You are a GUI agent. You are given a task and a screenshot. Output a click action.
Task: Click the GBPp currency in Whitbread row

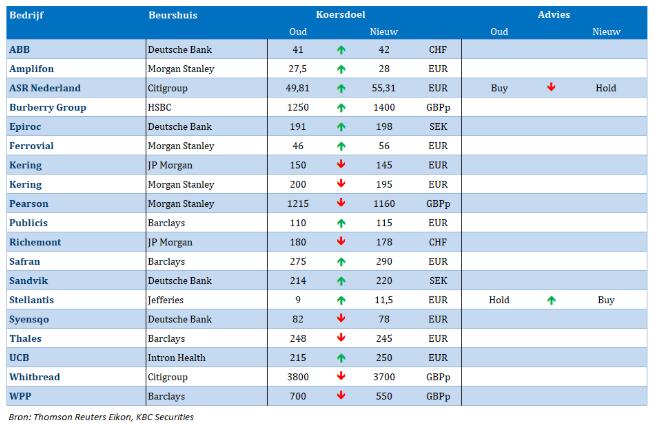[x=438, y=377]
